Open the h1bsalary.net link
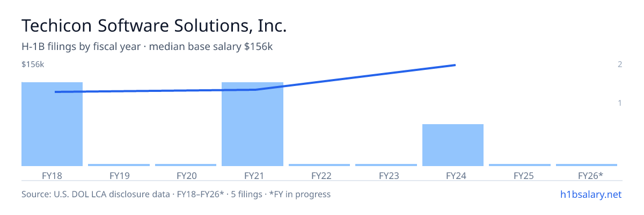The image size is (644, 215). point(590,194)
